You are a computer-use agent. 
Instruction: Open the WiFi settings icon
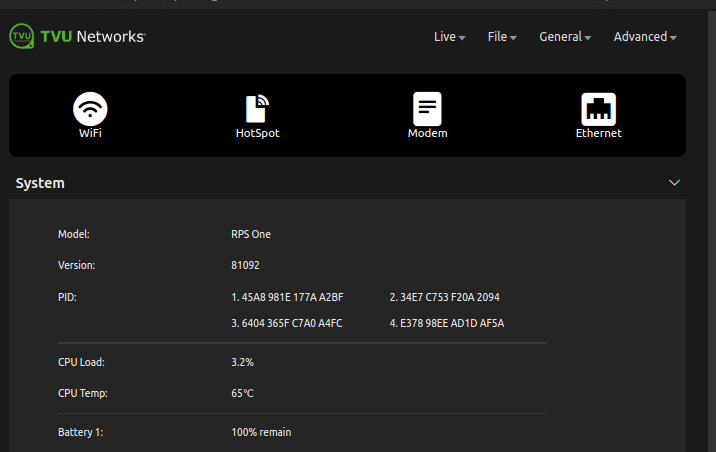pyautogui.click(x=90, y=109)
